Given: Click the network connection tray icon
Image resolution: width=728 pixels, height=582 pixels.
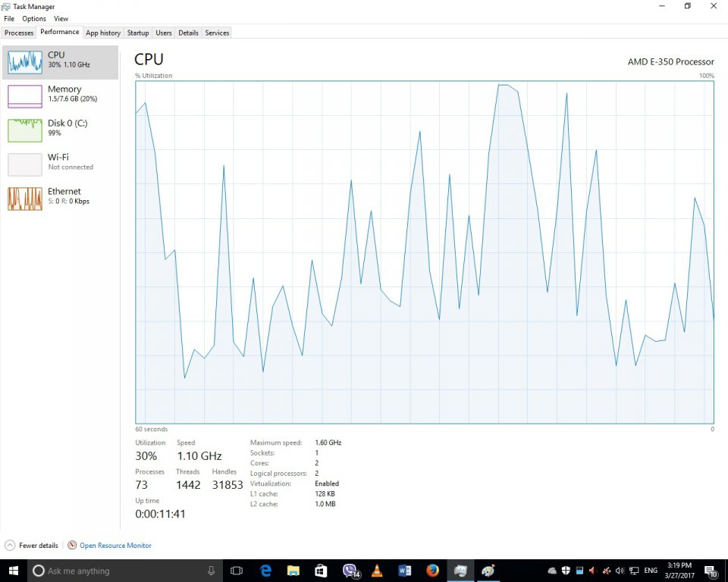Looking at the screenshot, I should coord(634,571).
